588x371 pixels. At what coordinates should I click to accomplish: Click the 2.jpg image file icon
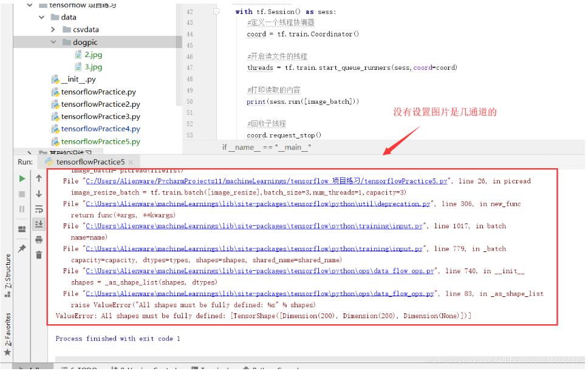pyautogui.click(x=78, y=55)
